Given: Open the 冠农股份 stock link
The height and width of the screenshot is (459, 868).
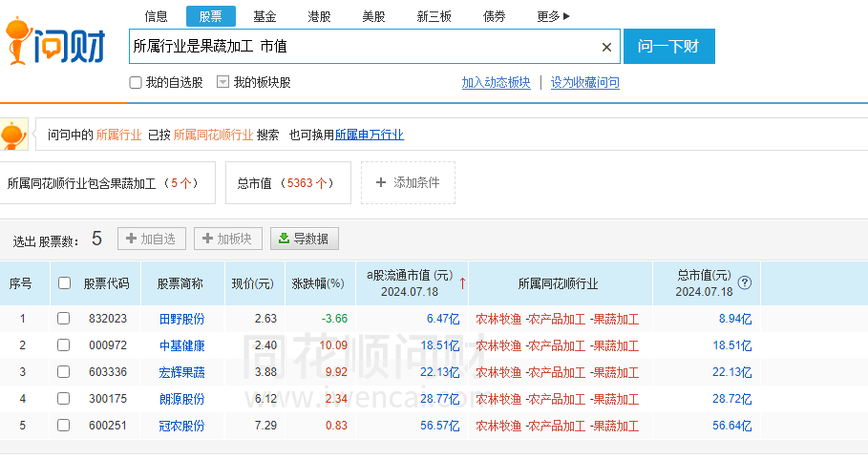Looking at the screenshot, I should pos(181,426).
